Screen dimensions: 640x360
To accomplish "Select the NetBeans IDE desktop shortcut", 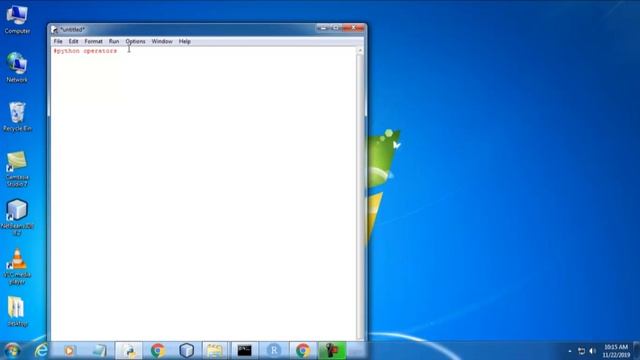I will 17,217.
